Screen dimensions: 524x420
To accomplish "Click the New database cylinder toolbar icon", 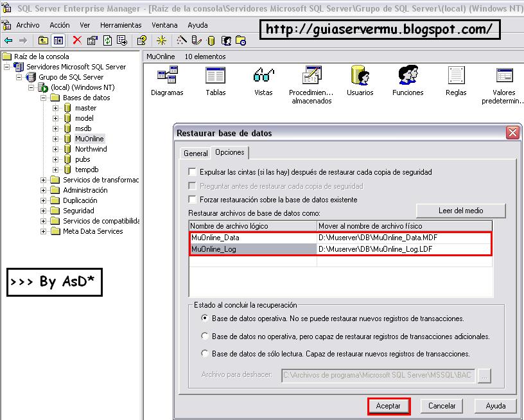I will [x=211, y=40].
